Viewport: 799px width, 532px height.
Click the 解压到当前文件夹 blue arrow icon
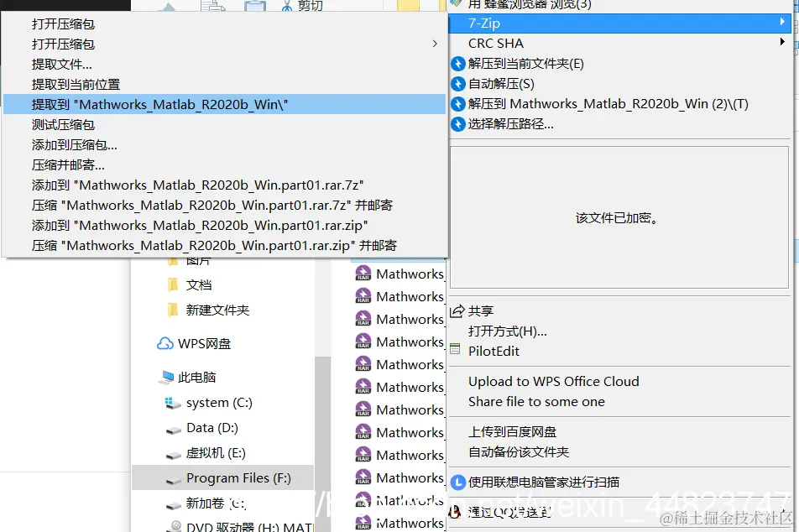[457, 64]
